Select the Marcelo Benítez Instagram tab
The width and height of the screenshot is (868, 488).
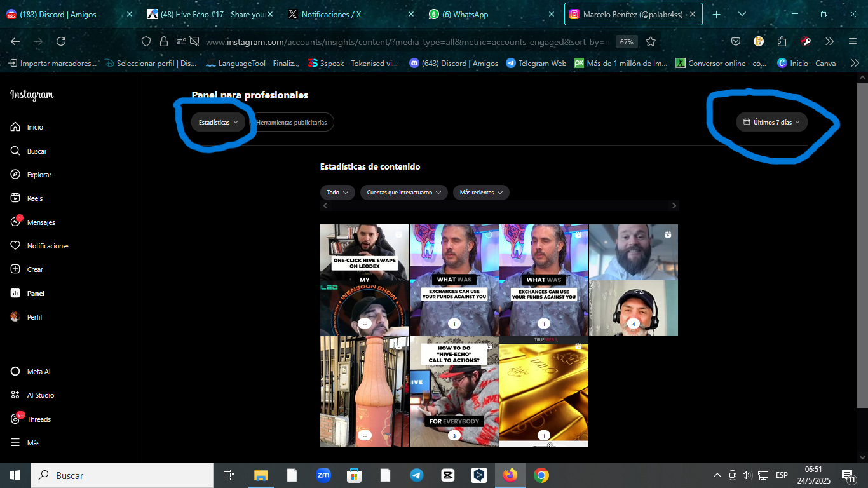[633, 14]
